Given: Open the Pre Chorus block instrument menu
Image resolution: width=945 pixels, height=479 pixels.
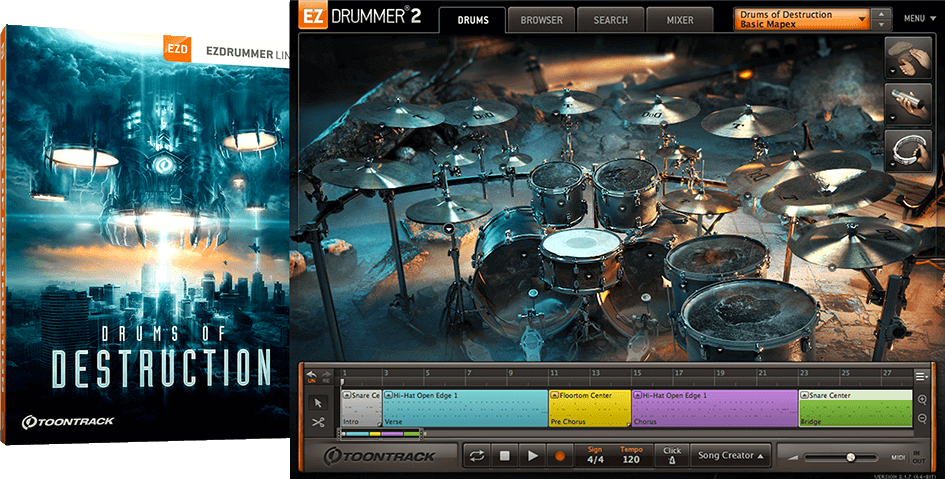Looking at the screenshot, I should point(554,395).
